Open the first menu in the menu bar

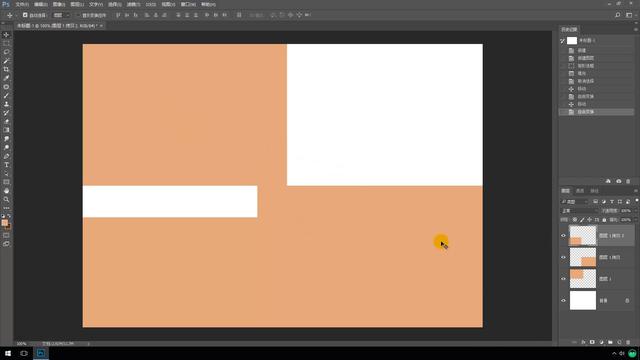pyautogui.click(x=22, y=4)
